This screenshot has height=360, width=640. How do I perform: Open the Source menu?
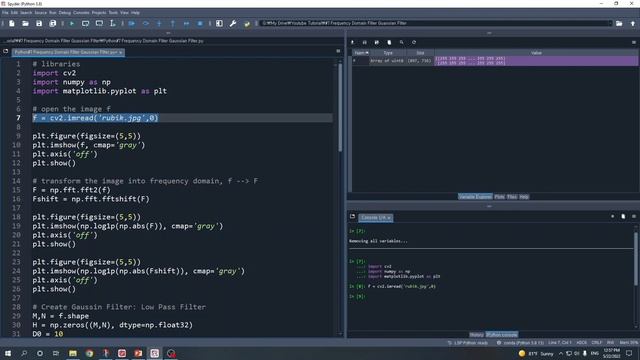click(40, 13)
